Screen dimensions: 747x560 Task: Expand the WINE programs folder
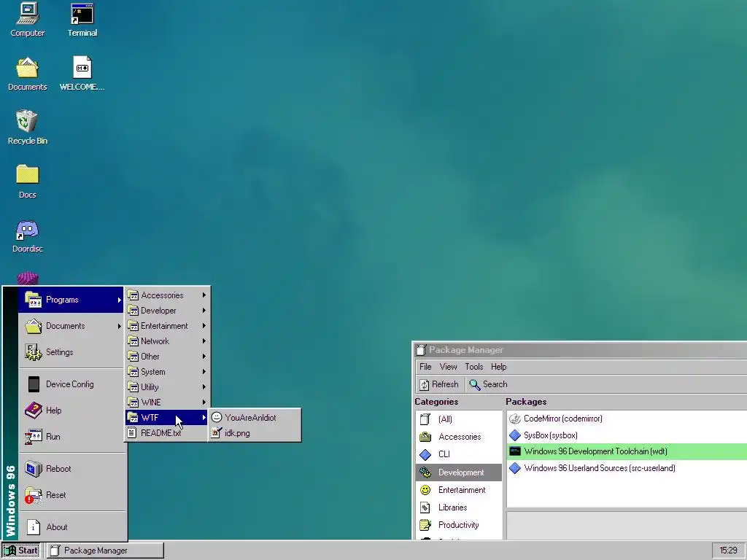coord(167,402)
